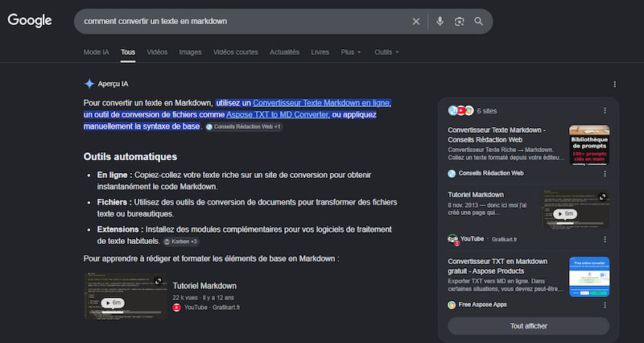Switch to Mode IA tab
Viewport: 644px width, 343px height.
point(96,52)
